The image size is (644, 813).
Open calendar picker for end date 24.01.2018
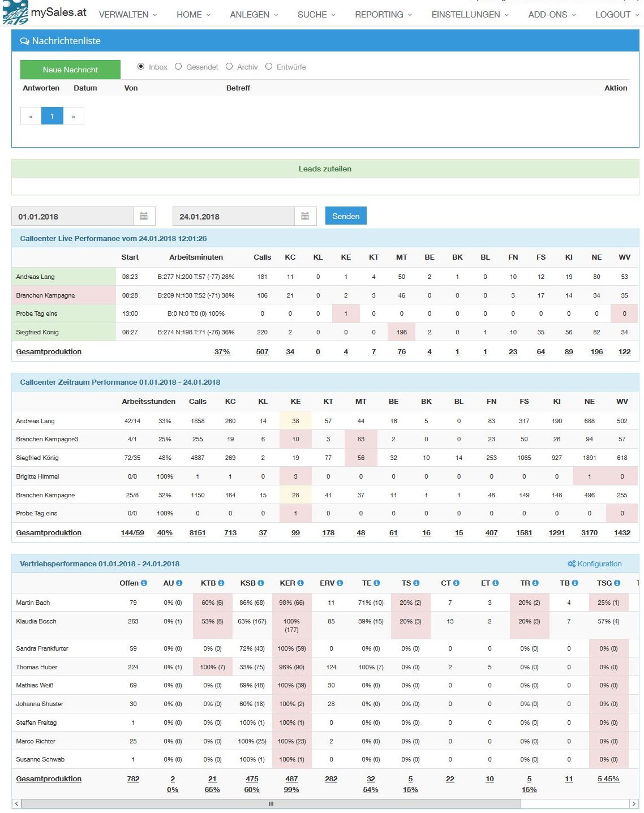[305, 216]
